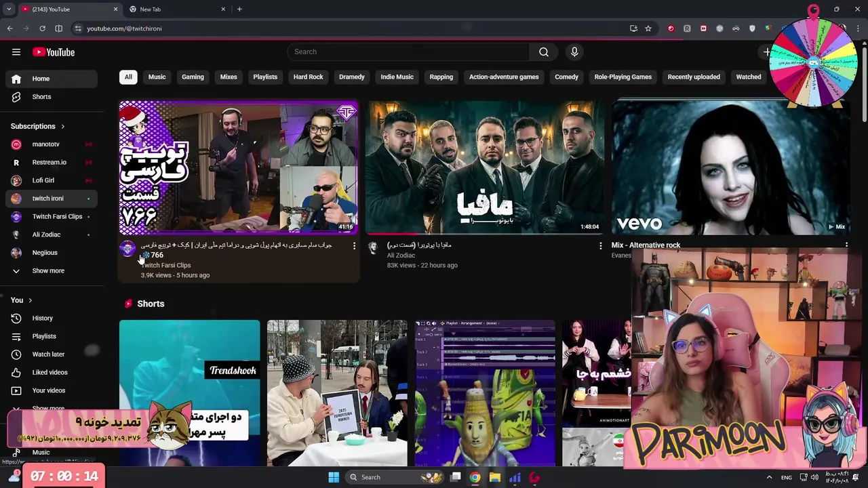This screenshot has height=488, width=868.
Task: Open the Mafia video thumbnail
Action: [x=484, y=167]
